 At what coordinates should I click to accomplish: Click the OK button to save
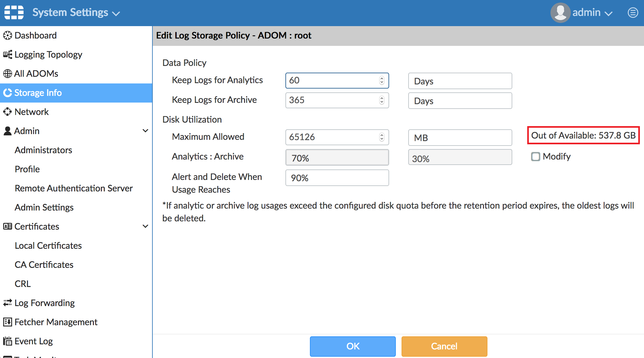point(352,346)
